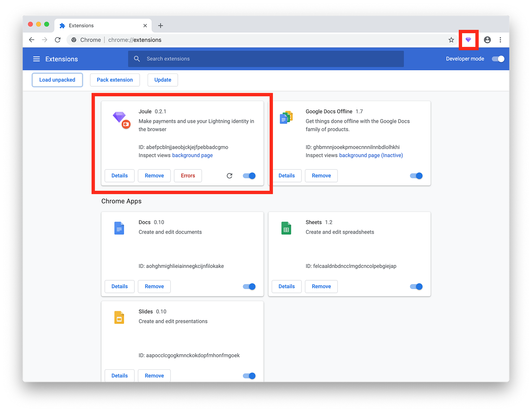Screen dimensions: 532x412
Task: Click Pack extension button
Action: click(115, 80)
